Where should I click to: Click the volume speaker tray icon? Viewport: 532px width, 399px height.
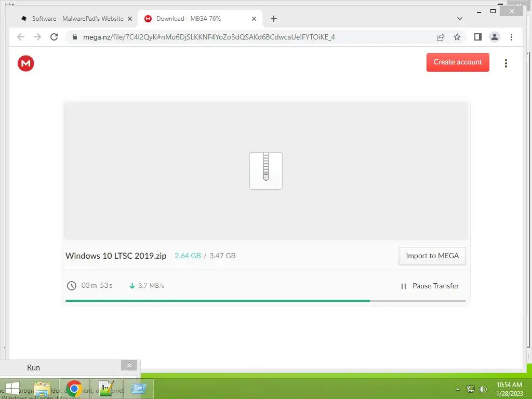(x=483, y=389)
